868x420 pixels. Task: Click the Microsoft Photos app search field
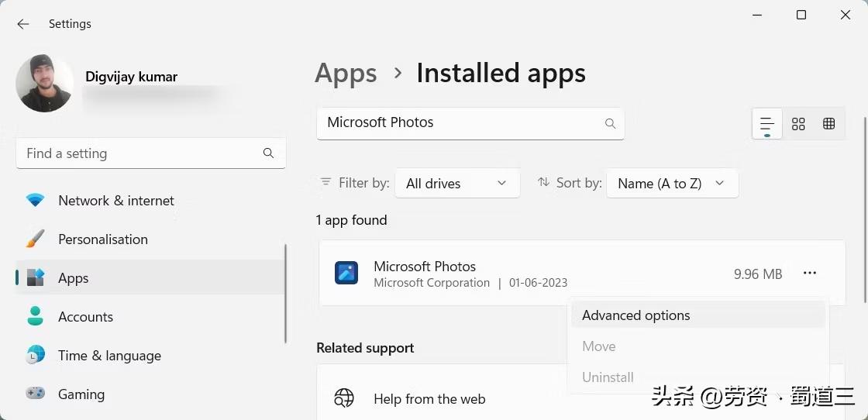point(470,123)
